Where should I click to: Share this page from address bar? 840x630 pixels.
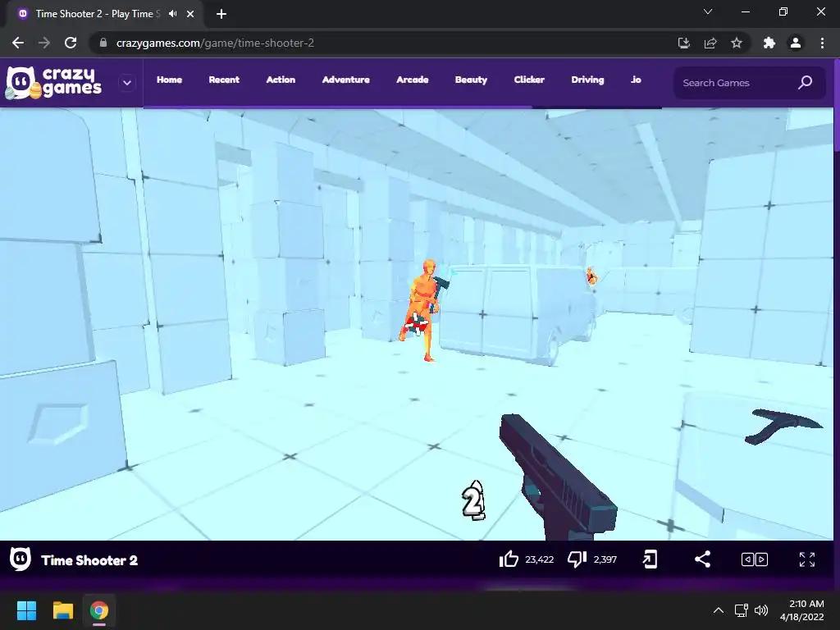(710, 43)
